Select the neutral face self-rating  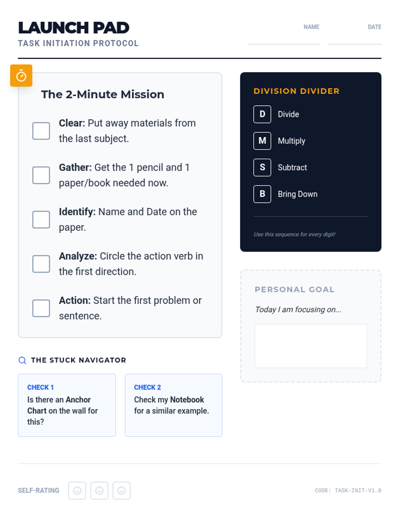[x=99, y=490]
